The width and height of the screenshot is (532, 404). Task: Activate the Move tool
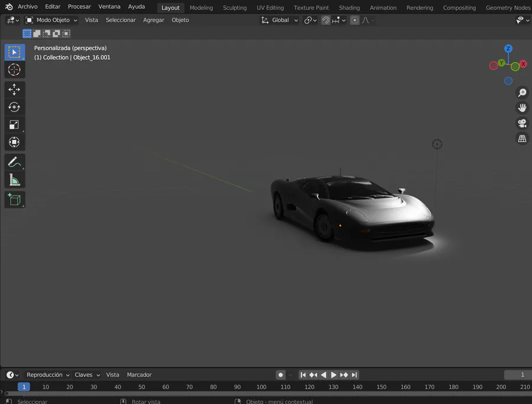[x=15, y=89]
